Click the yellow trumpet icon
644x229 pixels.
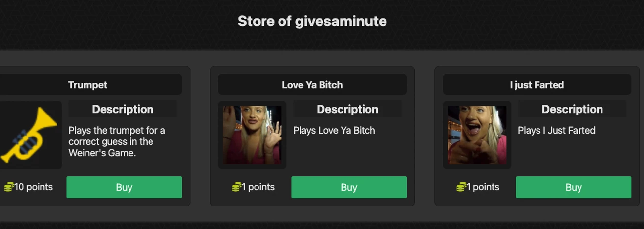29,136
